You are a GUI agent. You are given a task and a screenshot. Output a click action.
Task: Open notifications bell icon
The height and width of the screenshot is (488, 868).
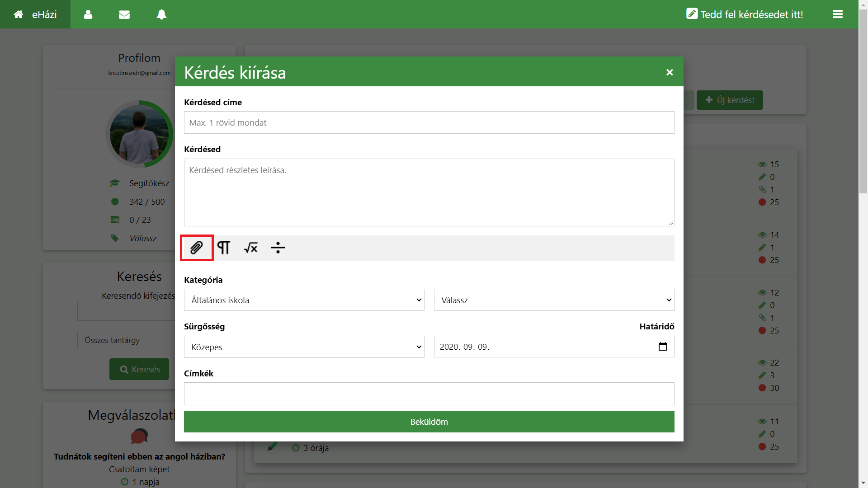(161, 14)
